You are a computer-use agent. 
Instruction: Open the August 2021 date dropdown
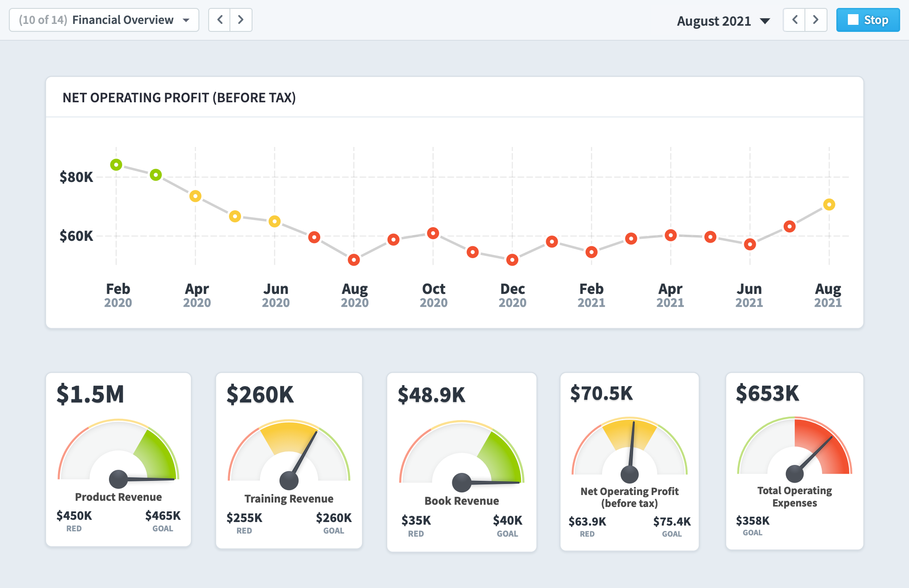click(723, 21)
